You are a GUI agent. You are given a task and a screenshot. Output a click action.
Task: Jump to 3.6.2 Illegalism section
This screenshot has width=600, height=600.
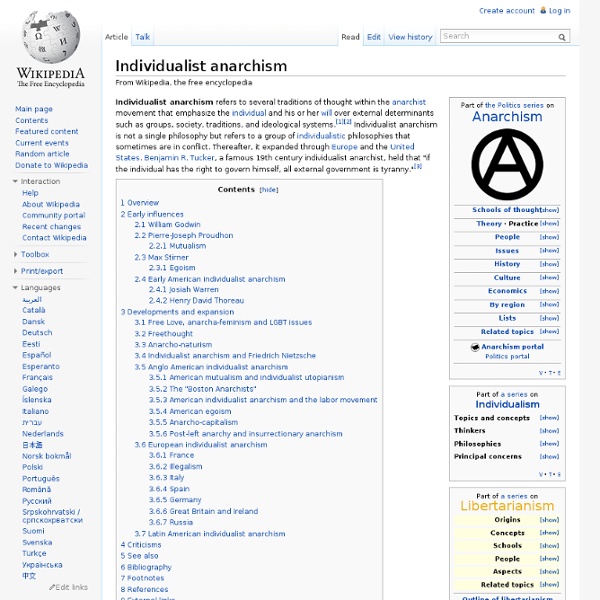175,467
